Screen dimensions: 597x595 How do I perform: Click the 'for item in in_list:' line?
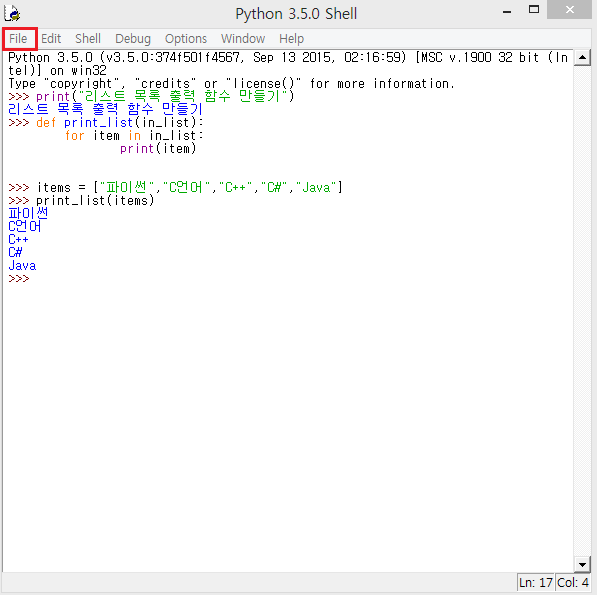(134, 136)
